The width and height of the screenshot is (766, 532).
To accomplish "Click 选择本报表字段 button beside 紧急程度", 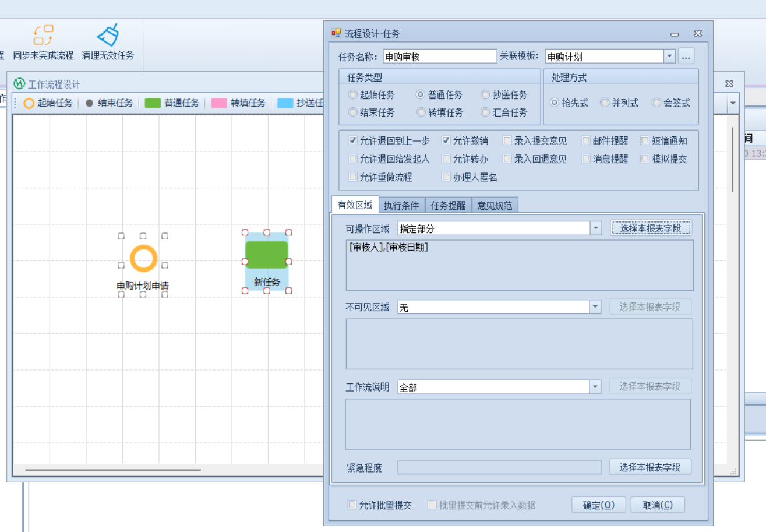I will (x=650, y=467).
